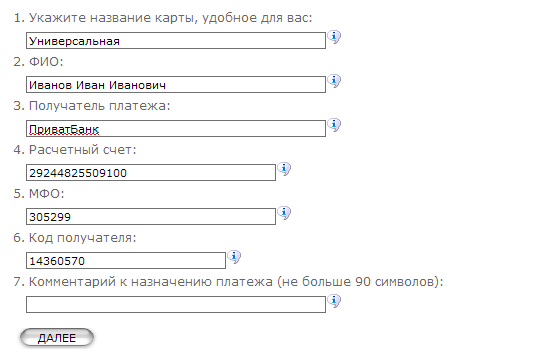Click the recipient code field with 14360570
The image size is (541, 361).
126,261
